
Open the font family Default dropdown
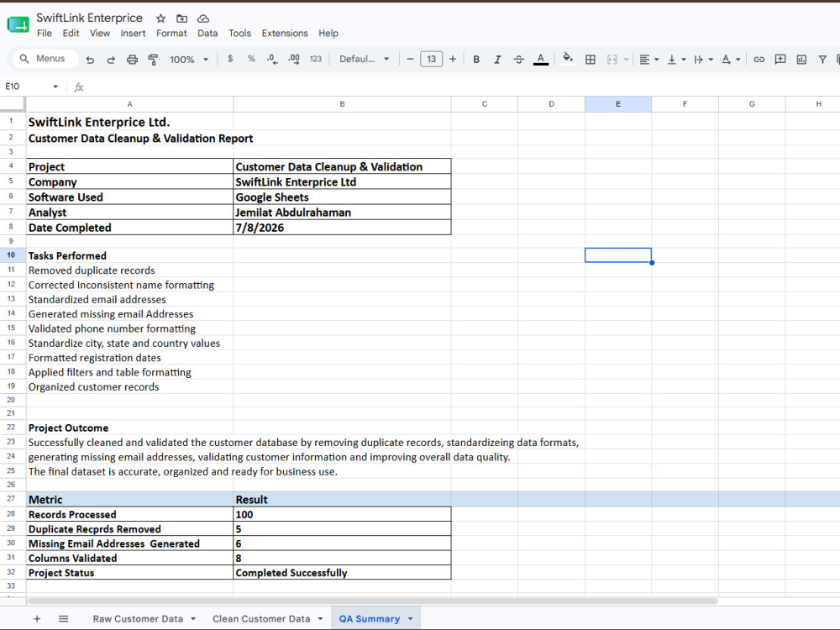(365, 59)
